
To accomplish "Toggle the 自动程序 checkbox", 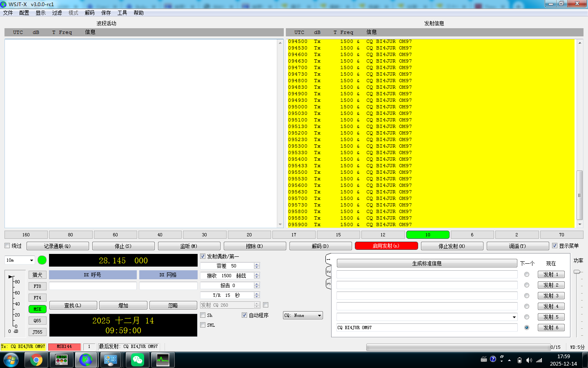I will coord(244,315).
